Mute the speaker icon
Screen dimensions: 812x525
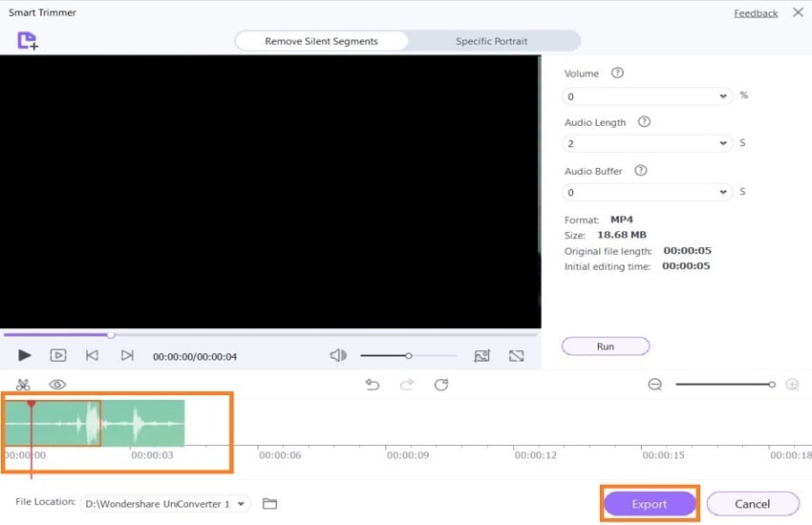338,355
